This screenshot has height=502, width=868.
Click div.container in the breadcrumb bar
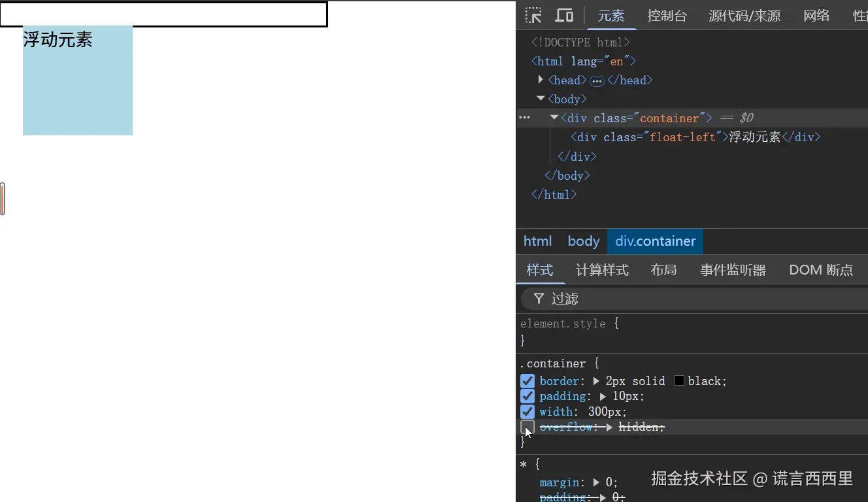point(656,241)
